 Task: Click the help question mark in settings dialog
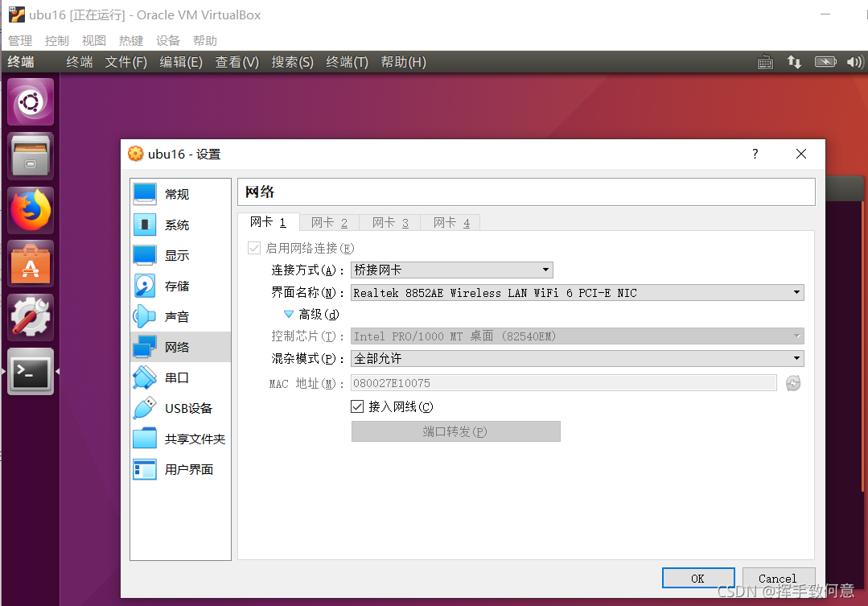(755, 154)
